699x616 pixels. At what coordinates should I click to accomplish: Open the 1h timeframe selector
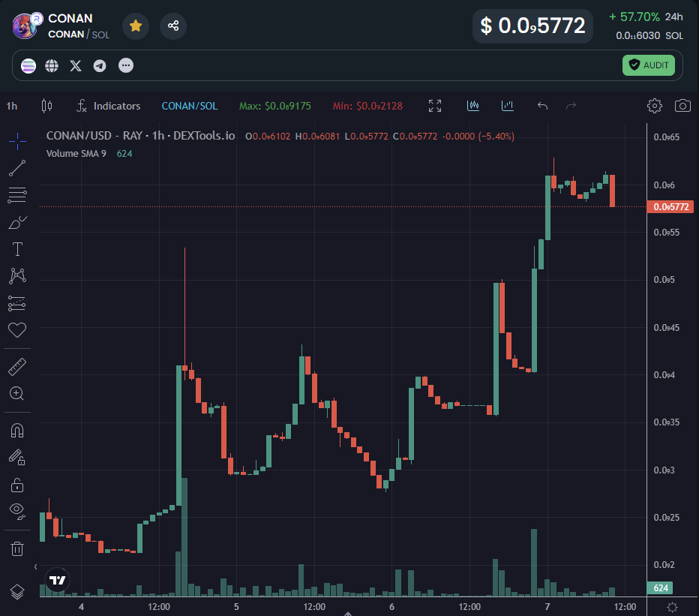coord(12,106)
